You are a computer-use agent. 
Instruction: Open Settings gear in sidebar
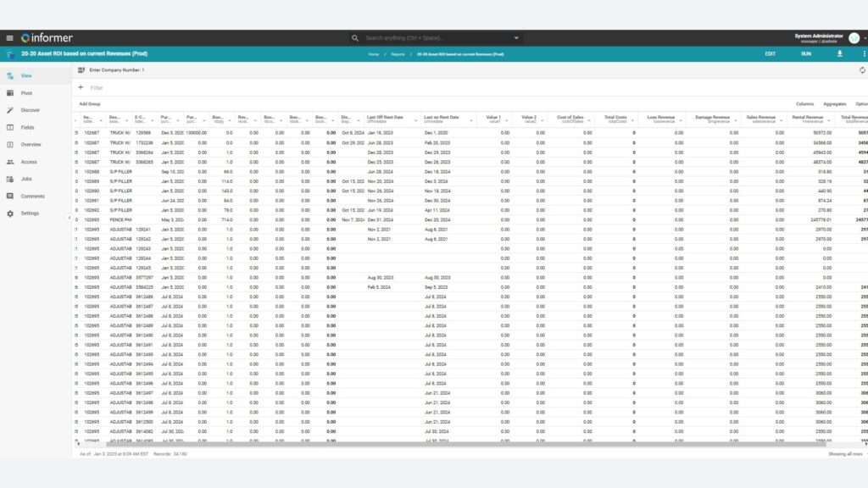30,213
